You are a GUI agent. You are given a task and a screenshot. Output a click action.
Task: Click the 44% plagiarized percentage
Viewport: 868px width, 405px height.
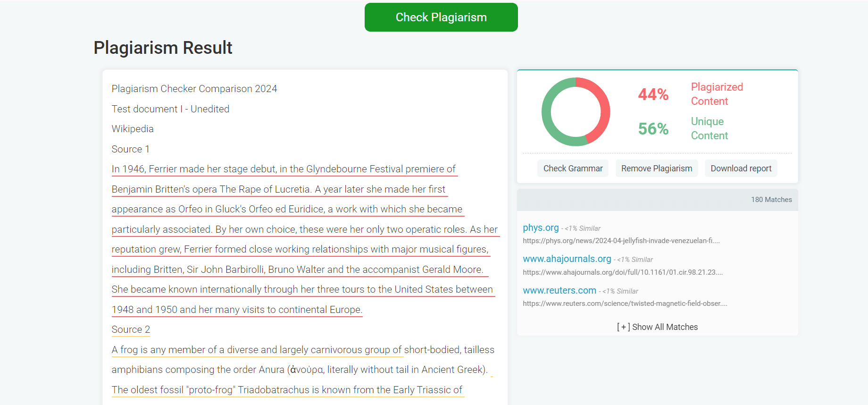pyautogui.click(x=653, y=94)
